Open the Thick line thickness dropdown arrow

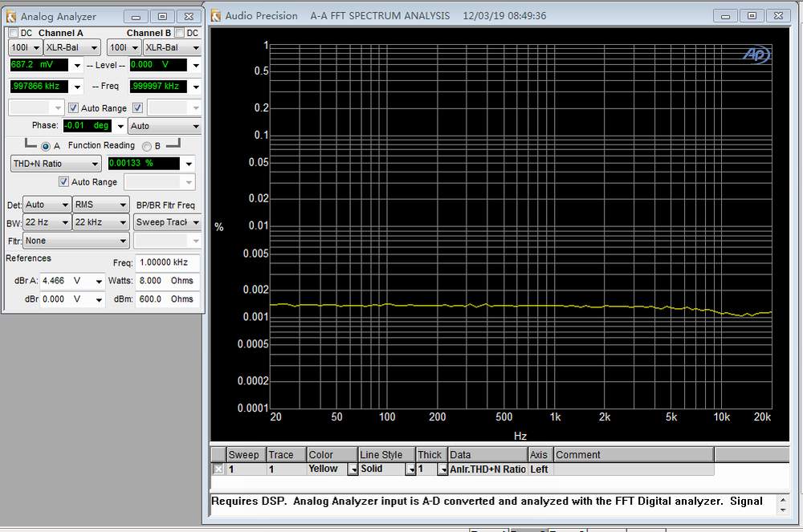tap(442, 469)
